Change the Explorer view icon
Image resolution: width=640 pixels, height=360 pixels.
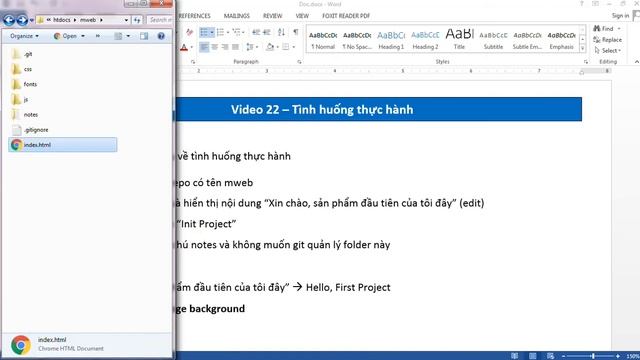coord(118,36)
